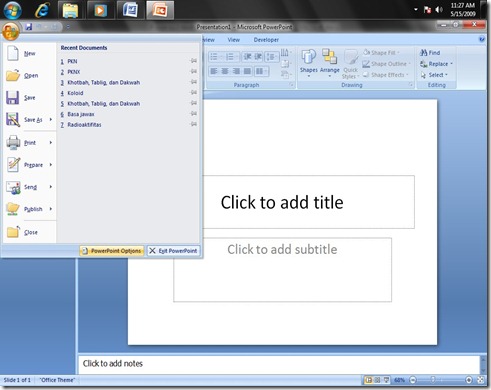Click the Numbering list icon

coord(231,57)
